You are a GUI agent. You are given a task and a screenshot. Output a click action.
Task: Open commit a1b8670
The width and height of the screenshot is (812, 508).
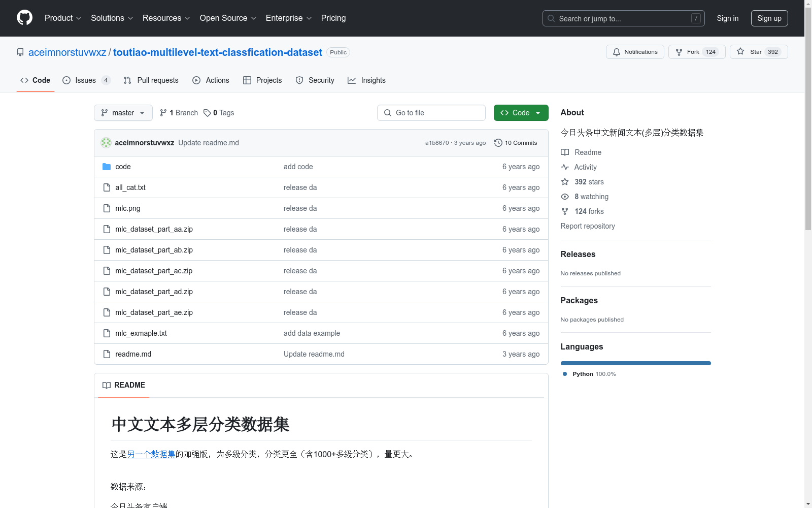tap(437, 143)
